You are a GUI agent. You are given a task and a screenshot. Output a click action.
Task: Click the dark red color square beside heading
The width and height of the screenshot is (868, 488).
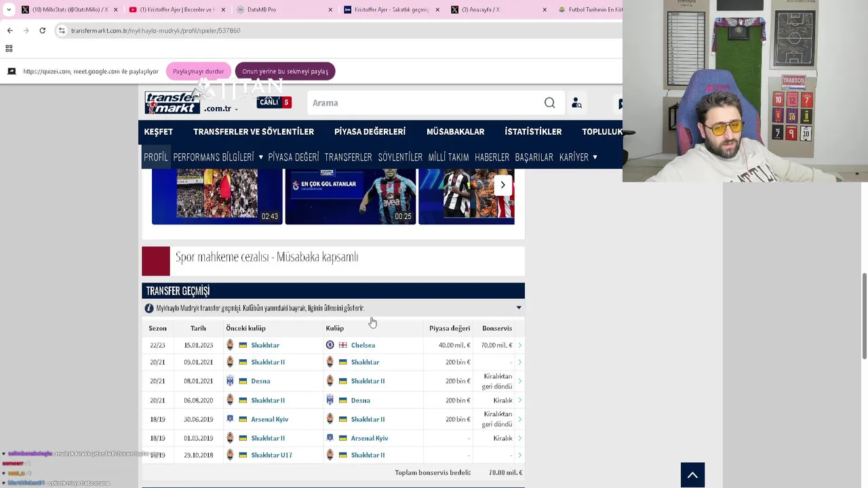[156, 261]
